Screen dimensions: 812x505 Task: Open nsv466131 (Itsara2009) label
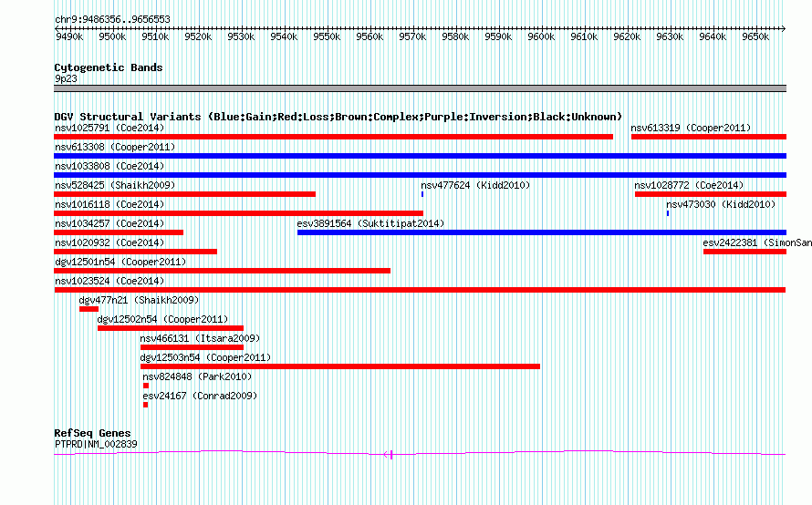click(200, 338)
